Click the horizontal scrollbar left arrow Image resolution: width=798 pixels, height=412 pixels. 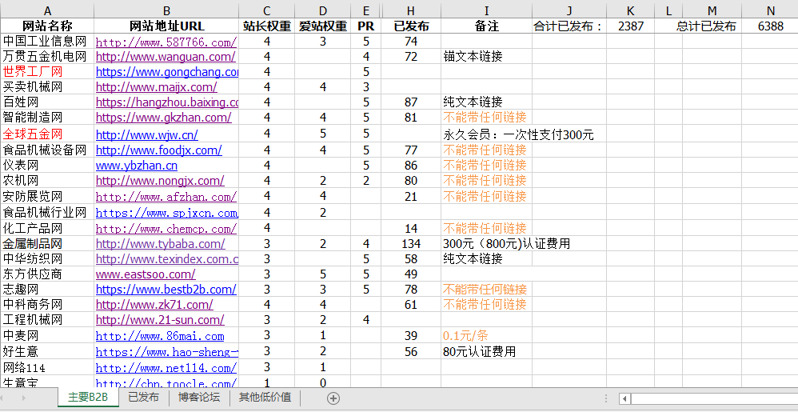pyautogui.click(x=625, y=398)
